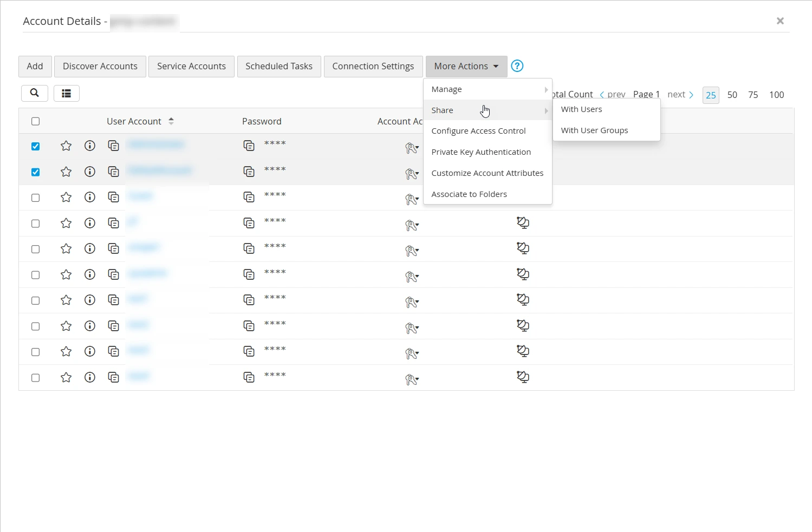Click copy username icon in sixth row
Image resolution: width=812 pixels, height=532 pixels.
[x=113, y=274]
